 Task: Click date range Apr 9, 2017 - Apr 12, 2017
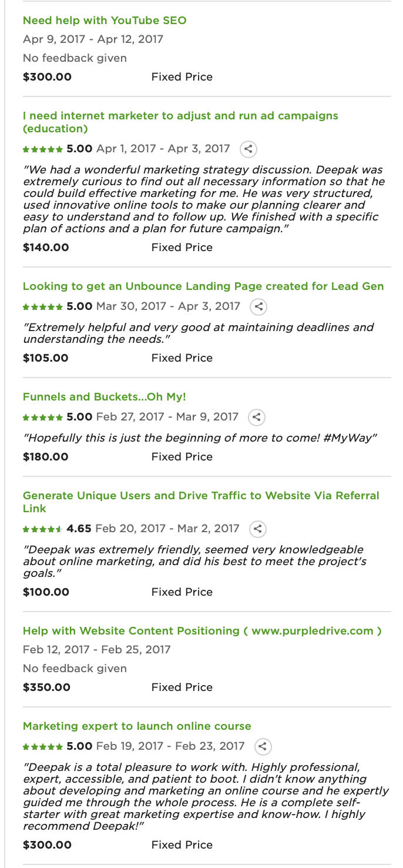93,39
